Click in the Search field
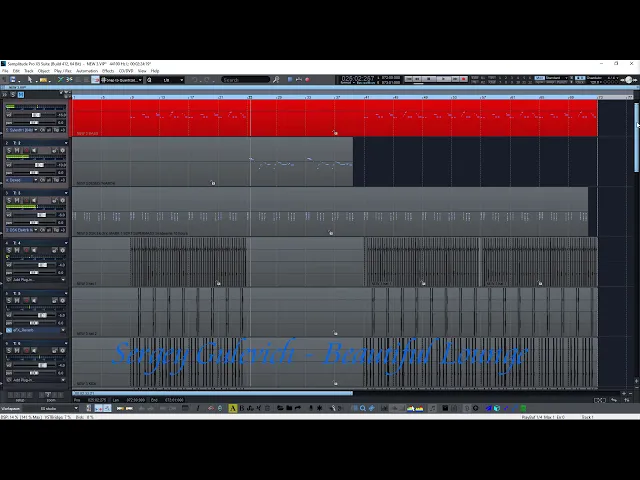 tap(245, 80)
